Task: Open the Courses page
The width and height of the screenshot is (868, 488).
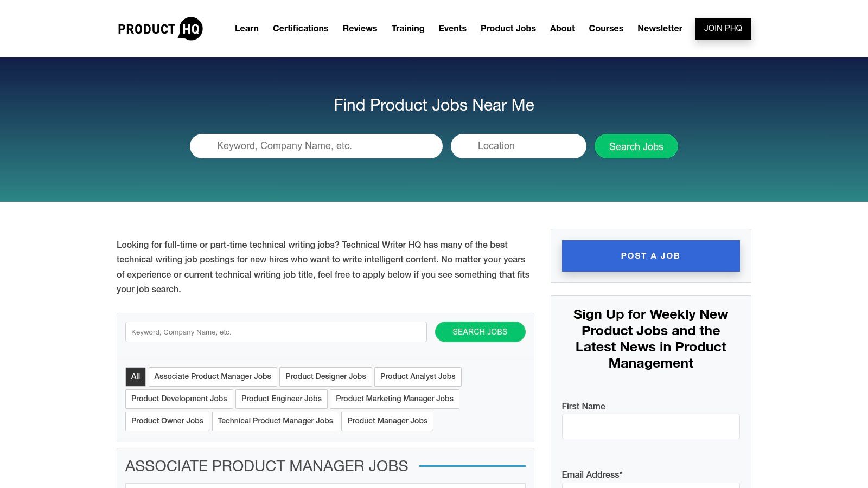Action: tap(606, 29)
